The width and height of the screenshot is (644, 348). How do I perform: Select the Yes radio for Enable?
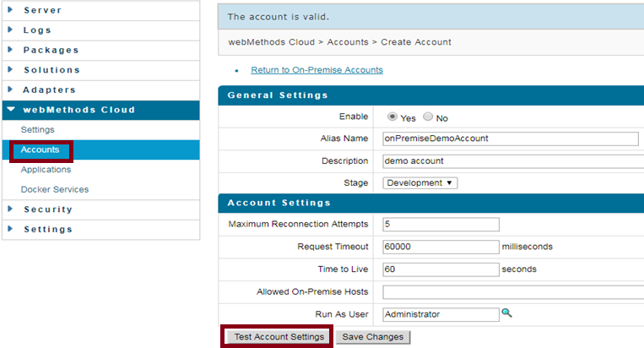(x=392, y=117)
